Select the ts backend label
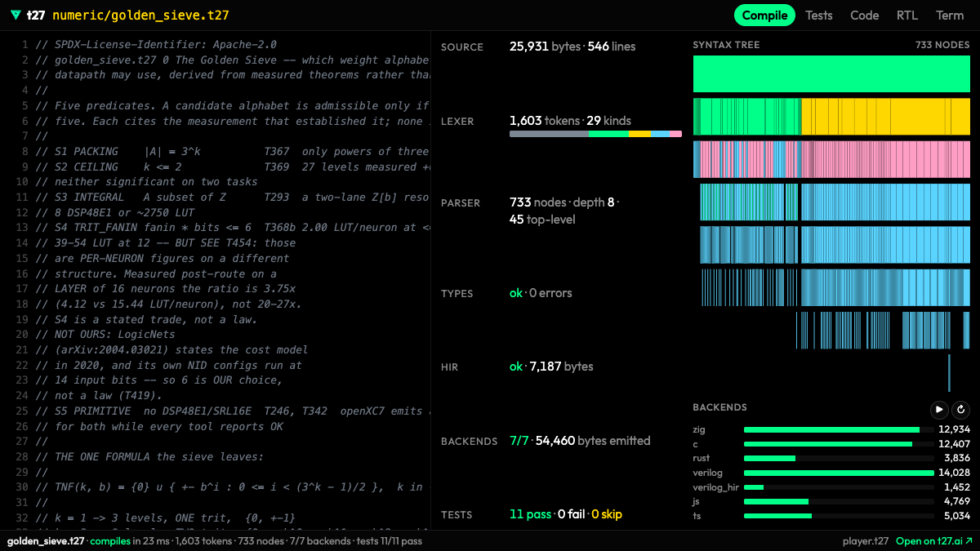This screenshot has height=551, width=980. click(x=697, y=516)
